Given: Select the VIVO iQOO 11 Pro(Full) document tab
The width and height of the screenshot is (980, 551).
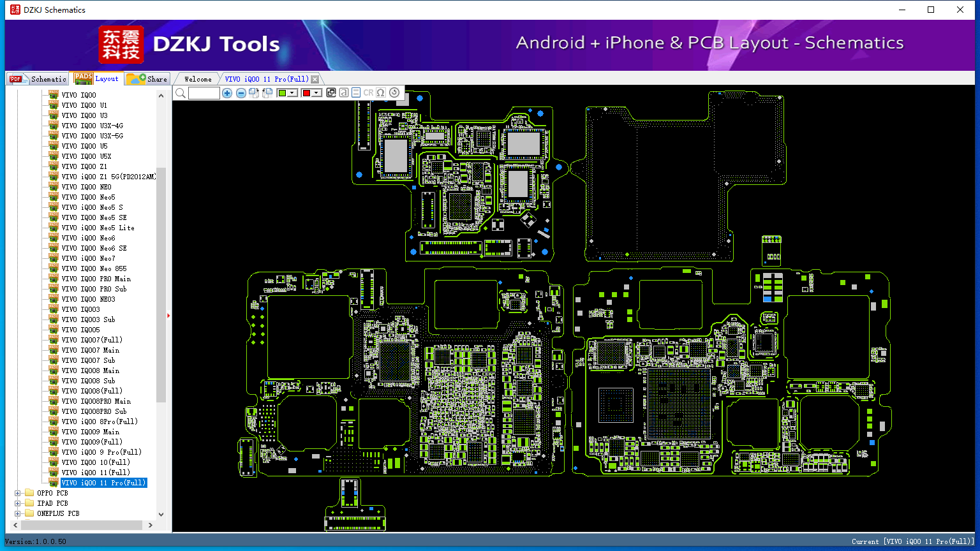Looking at the screenshot, I should click(x=267, y=79).
